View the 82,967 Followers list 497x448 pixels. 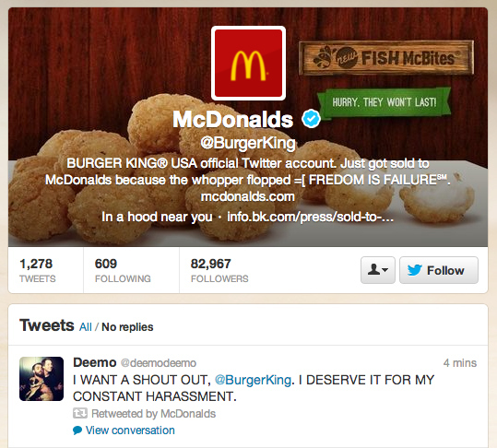219,270
